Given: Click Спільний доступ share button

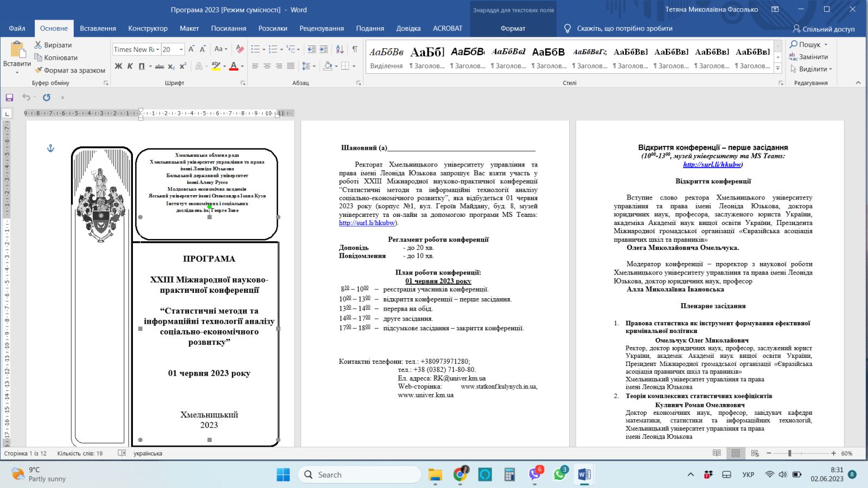Looking at the screenshot, I should 824,29.
